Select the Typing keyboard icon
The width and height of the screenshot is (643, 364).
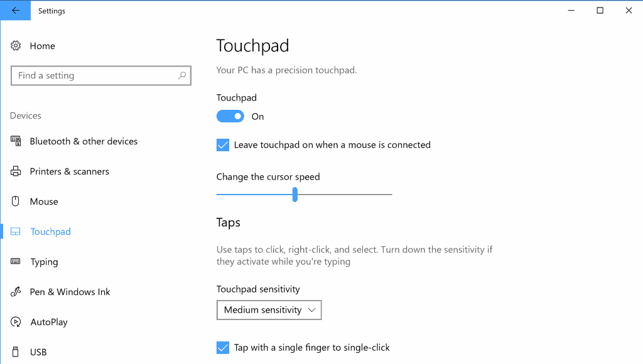16,262
